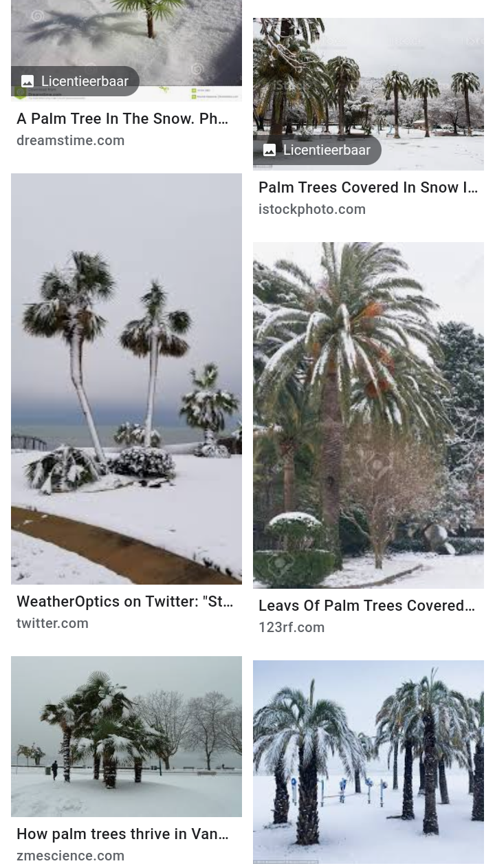
Task: Open the zmescience Vancouver palm trees thumbnail
Action: pos(126,737)
